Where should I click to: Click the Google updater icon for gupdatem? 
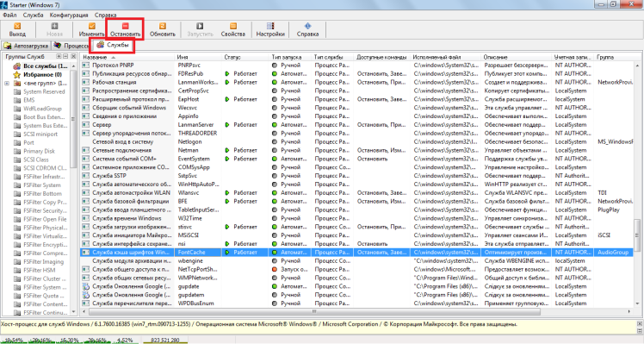pyautogui.click(x=85, y=295)
